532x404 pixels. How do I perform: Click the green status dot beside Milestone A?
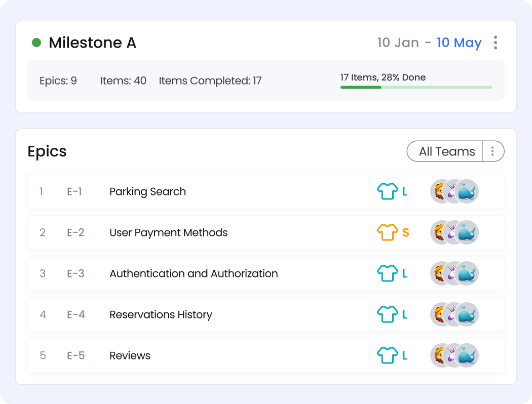click(x=36, y=43)
